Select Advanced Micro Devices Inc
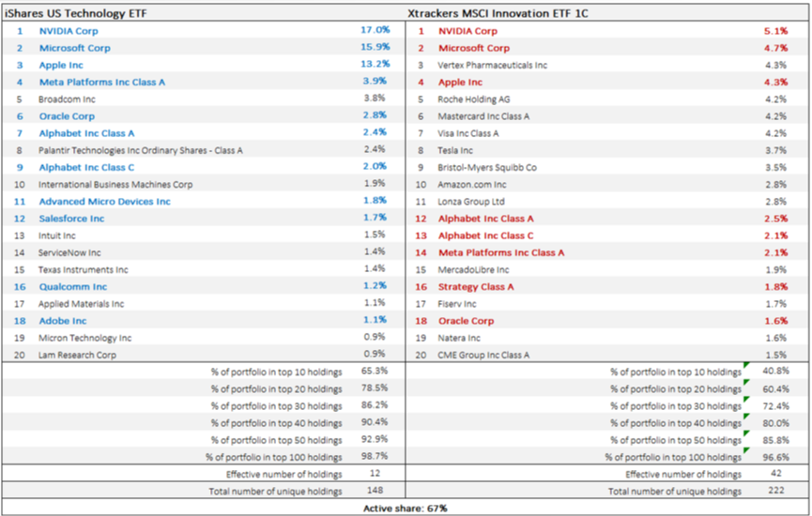This screenshot has height=516, width=812. [x=104, y=202]
